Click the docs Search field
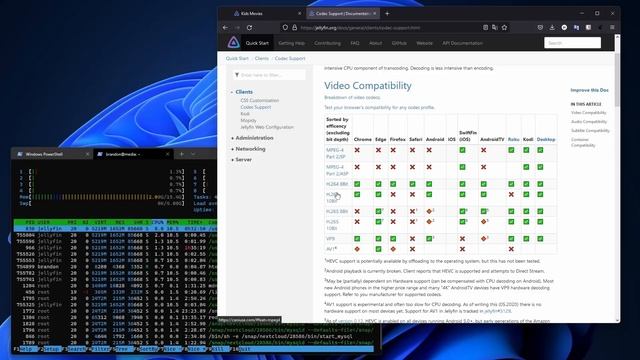This screenshot has width=640, height=360. pos(572,42)
